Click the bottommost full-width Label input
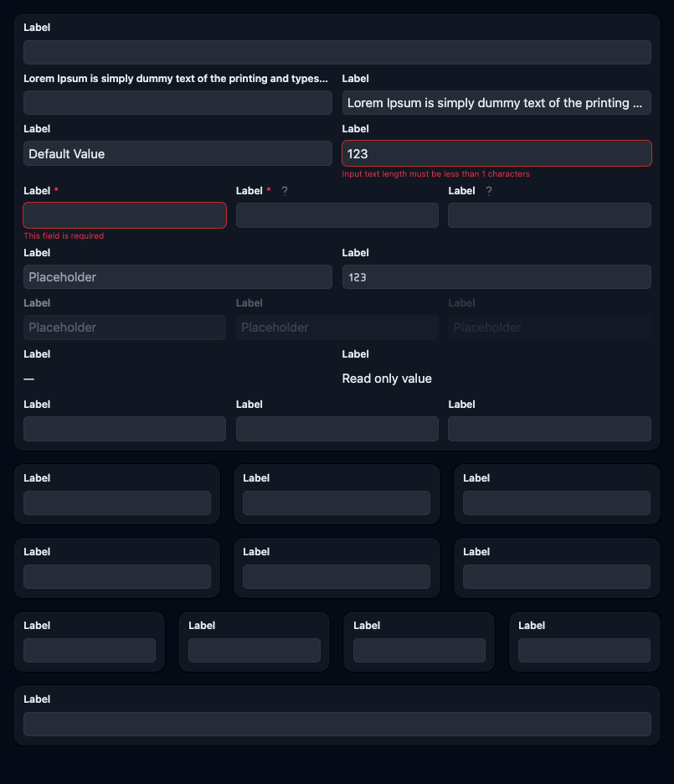 point(337,725)
